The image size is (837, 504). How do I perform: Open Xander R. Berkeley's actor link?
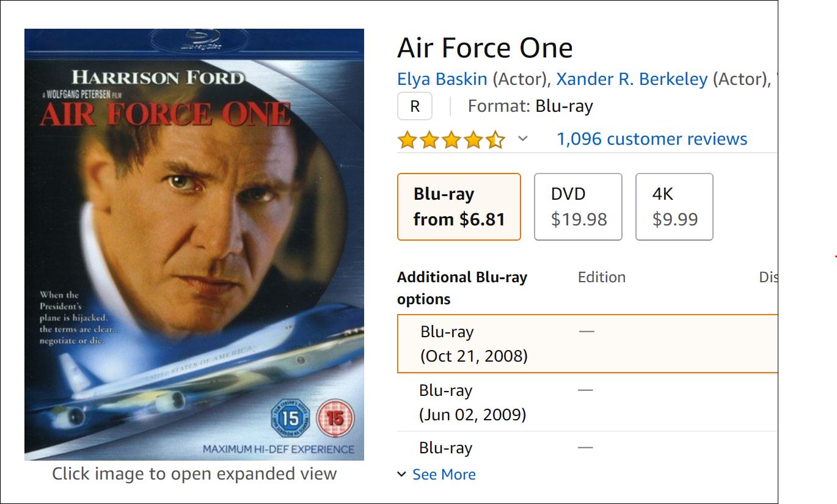[x=632, y=79]
